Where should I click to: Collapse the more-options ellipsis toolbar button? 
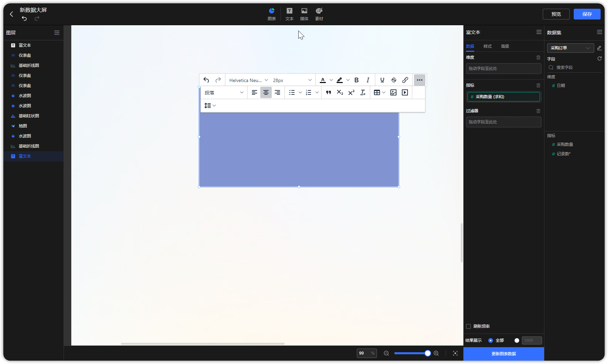420,80
